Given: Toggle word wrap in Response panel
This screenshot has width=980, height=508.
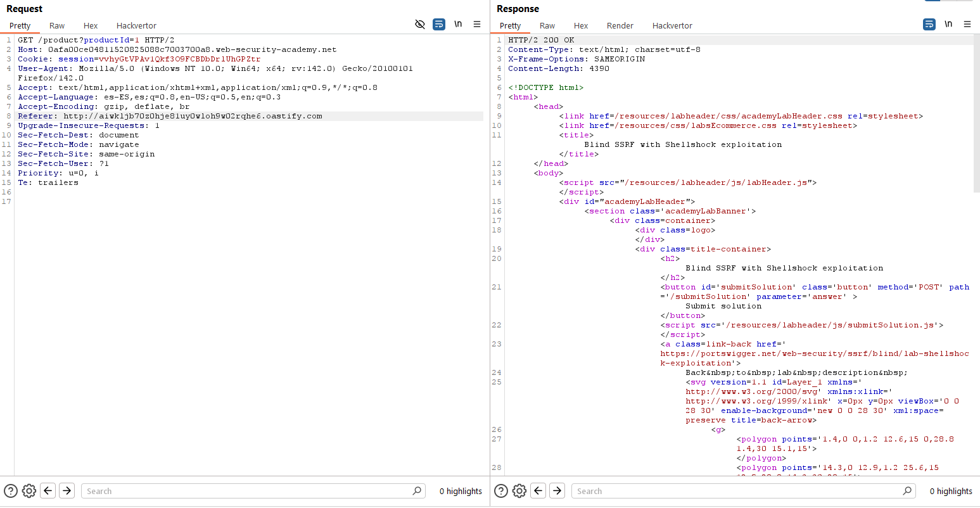Looking at the screenshot, I should pos(929,25).
